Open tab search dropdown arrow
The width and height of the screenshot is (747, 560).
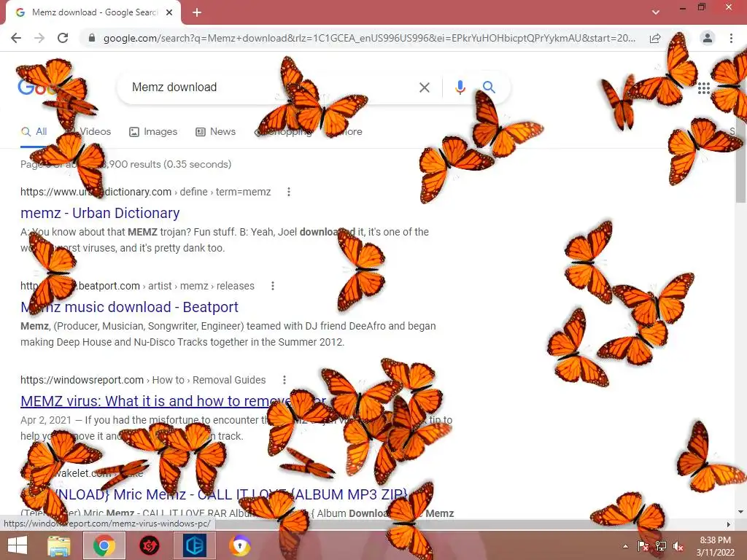(656, 12)
